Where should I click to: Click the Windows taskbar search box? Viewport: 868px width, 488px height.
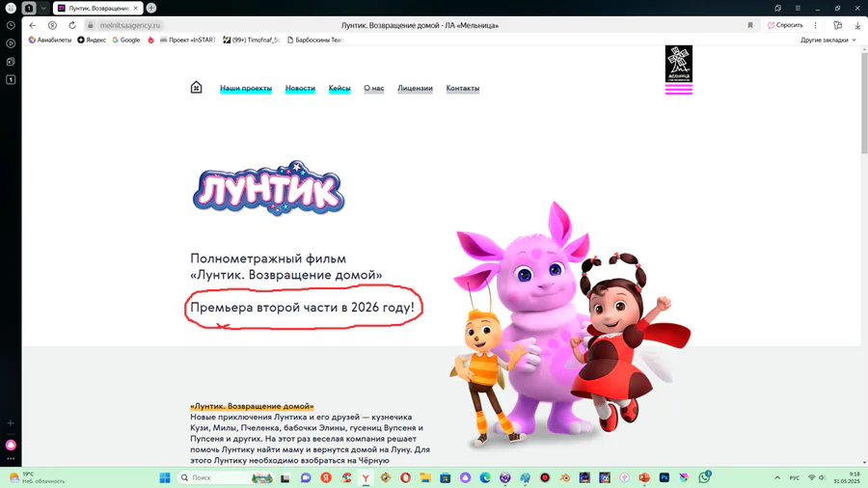pos(225,477)
